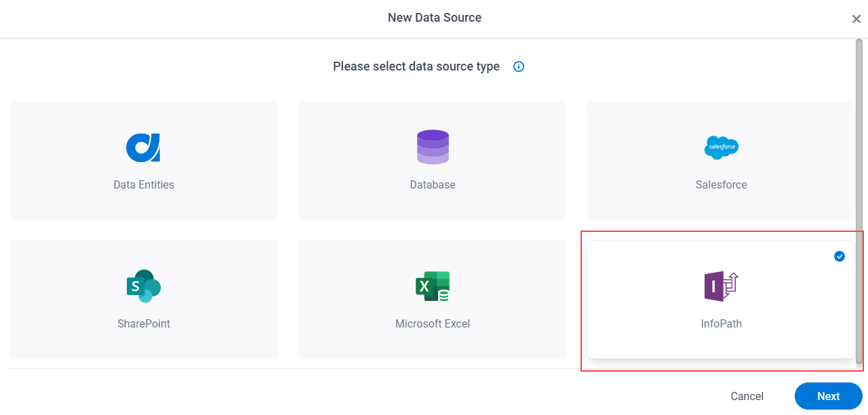The image size is (868, 415).
Task: Click the InfoPath logo icon
Action: click(722, 286)
